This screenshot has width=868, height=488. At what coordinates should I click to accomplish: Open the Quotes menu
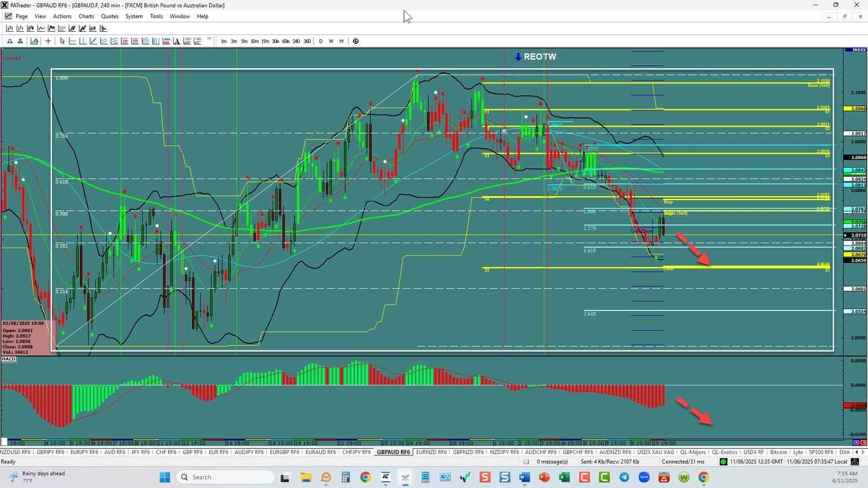(x=109, y=16)
